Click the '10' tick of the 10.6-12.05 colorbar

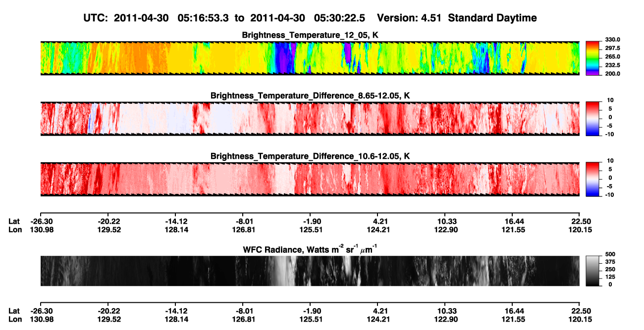pyautogui.click(x=611, y=161)
